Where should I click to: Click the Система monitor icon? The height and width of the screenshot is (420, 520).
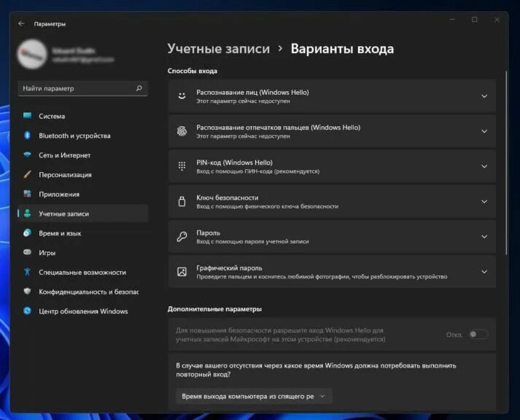coord(28,116)
